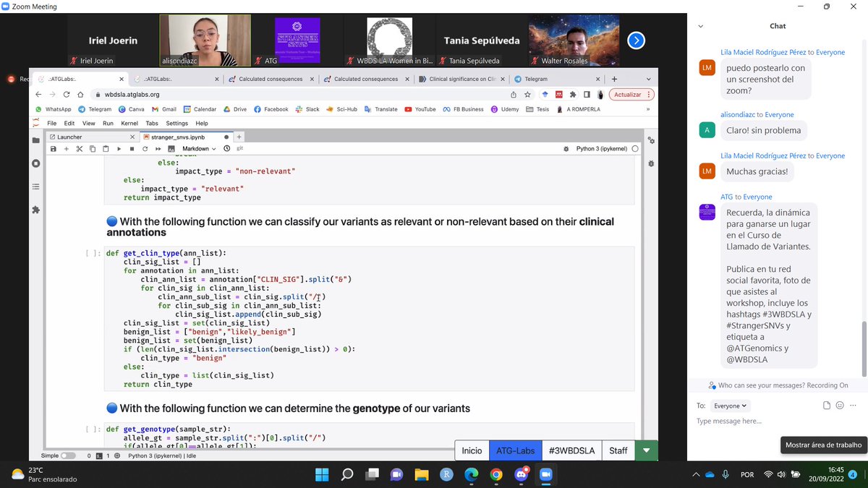
Task: Run the selected cell with the play icon
Action: 119,149
